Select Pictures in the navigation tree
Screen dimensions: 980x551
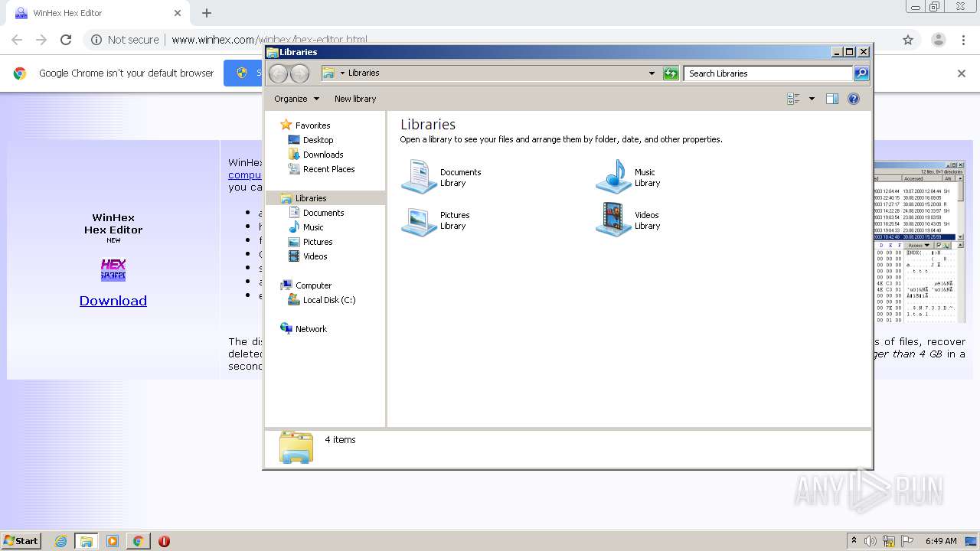point(318,242)
